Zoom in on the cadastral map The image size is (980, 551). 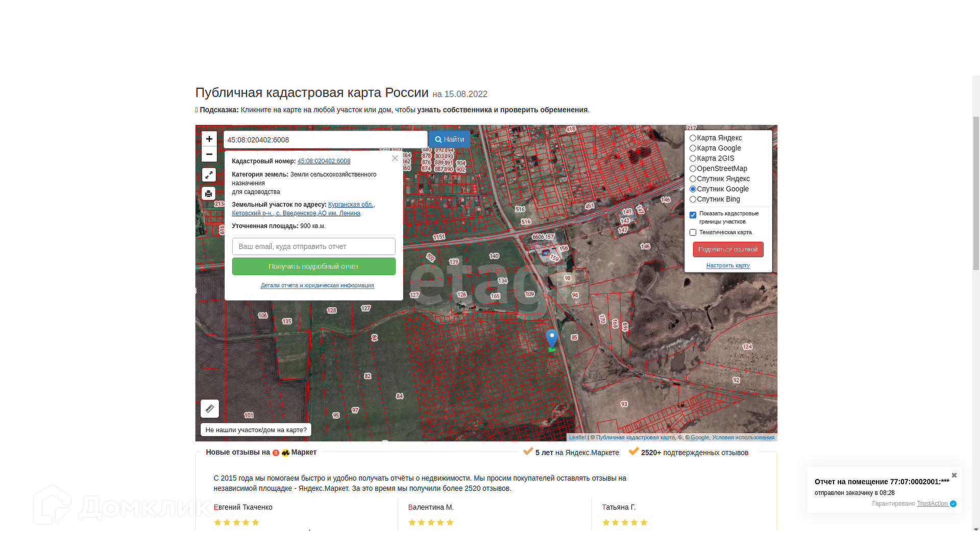tap(209, 139)
